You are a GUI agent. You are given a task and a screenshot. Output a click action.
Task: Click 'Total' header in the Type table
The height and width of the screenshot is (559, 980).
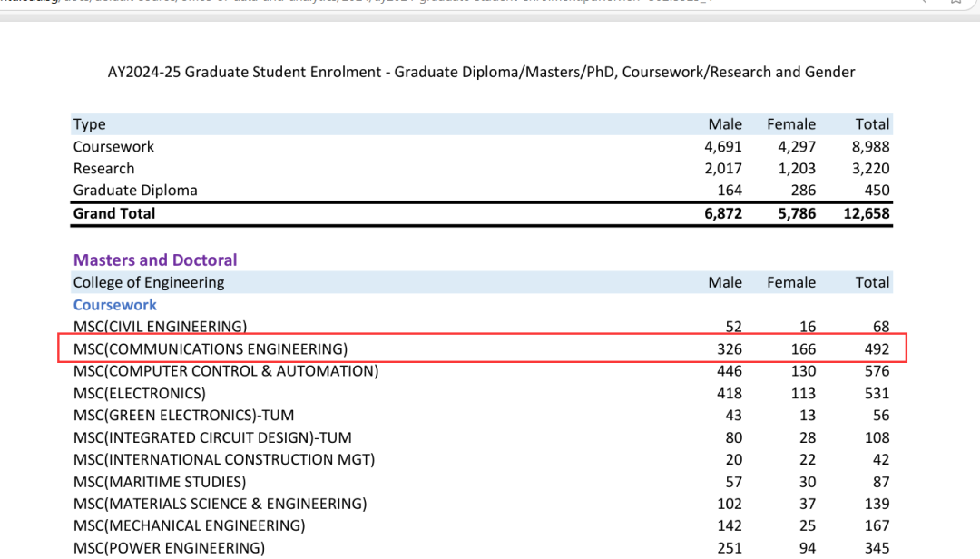[x=873, y=124]
